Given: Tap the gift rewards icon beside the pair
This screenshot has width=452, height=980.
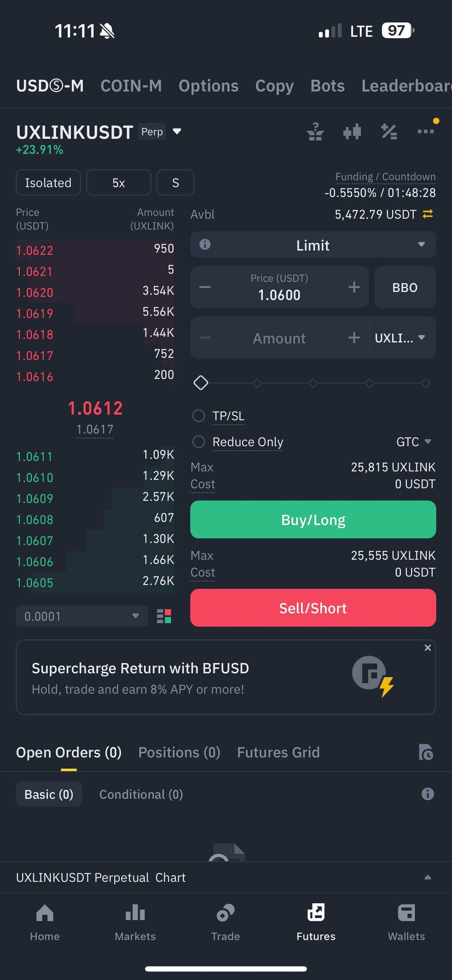Looking at the screenshot, I should (315, 132).
